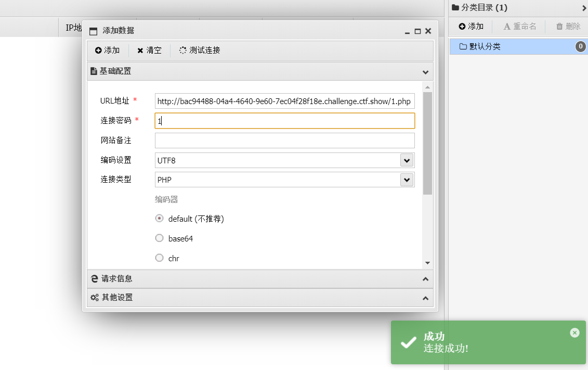Image resolution: width=588 pixels, height=370 pixels.
Task: Select the default (不推荐) encoder radio
Action: [x=160, y=219]
